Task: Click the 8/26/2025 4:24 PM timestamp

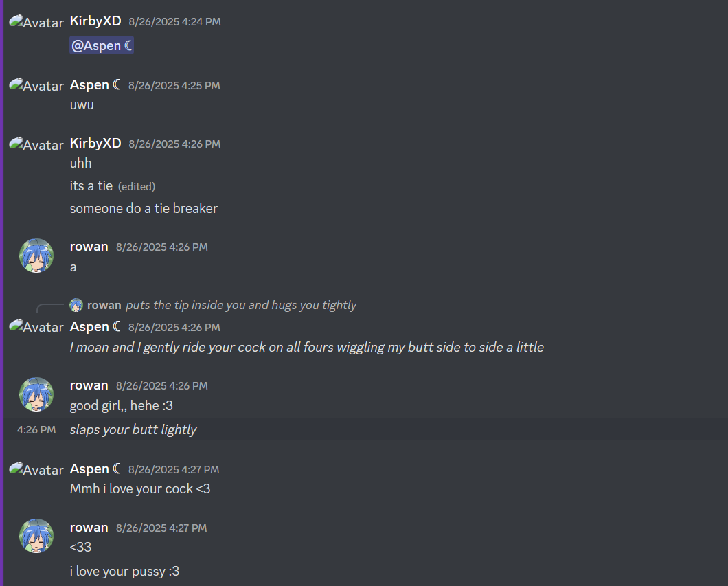Action: click(x=174, y=22)
